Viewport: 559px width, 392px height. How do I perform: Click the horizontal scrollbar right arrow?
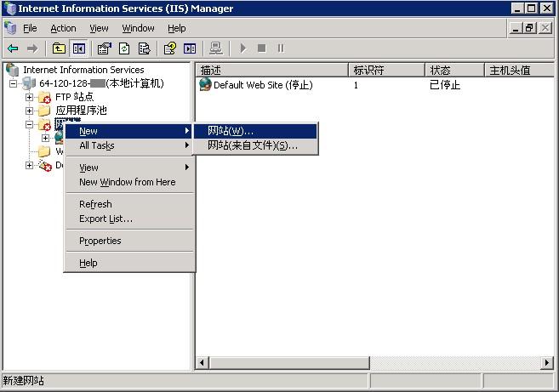coord(546,363)
